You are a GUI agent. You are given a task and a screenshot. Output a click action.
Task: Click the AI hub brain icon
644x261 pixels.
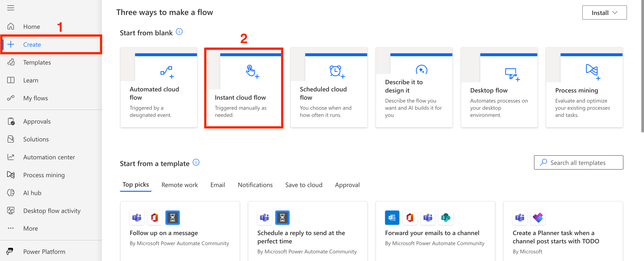click(x=11, y=193)
